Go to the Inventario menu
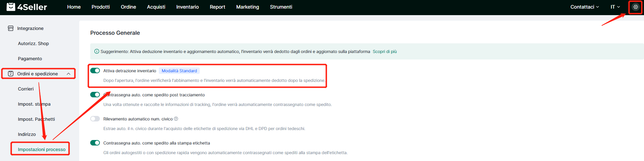This screenshot has height=161, width=644. pyautogui.click(x=187, y=7)
